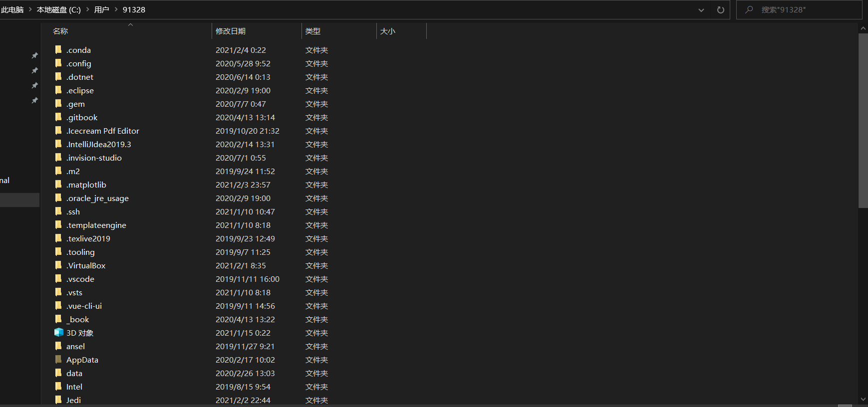Click date 2020/2/26 13:03
Image resolution: width=868 pixels, height=407 pixels.
click(245, 373)
